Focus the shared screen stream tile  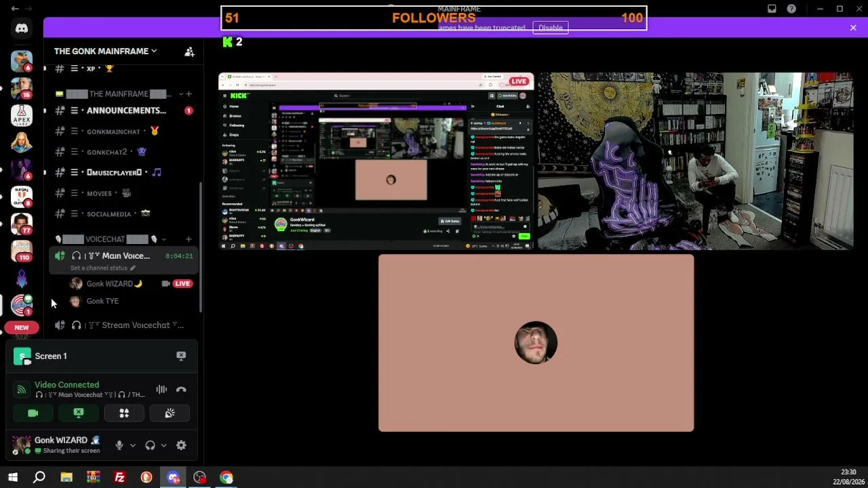click(376, 161)
